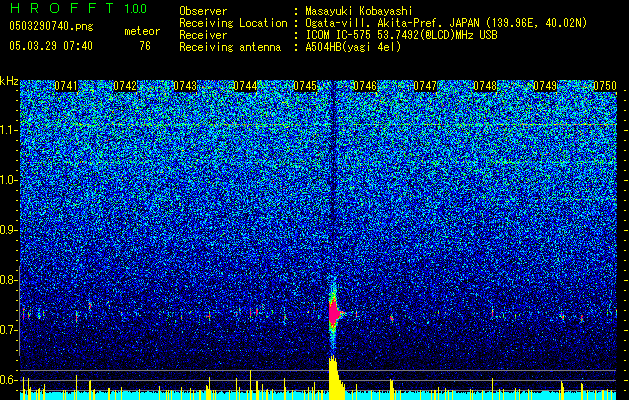Click the tall yellow signal peak at bottom
The image size is (629, 400).
334,378
